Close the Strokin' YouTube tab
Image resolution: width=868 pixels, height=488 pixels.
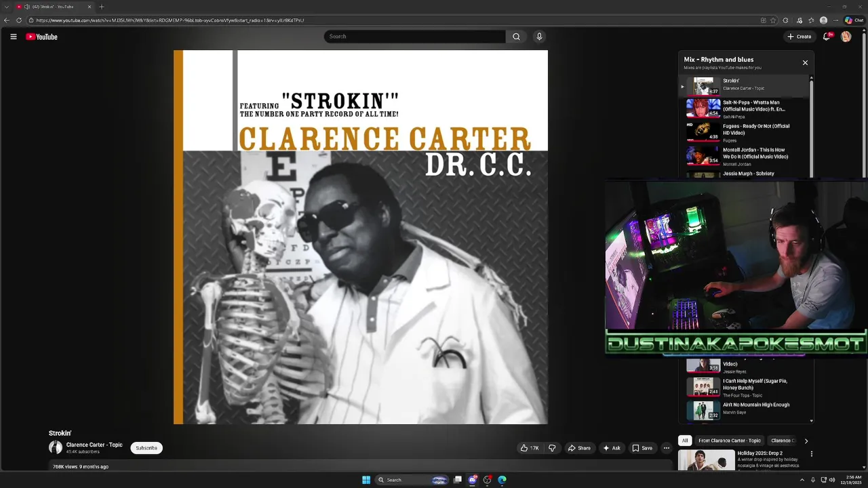click(89, 7)
